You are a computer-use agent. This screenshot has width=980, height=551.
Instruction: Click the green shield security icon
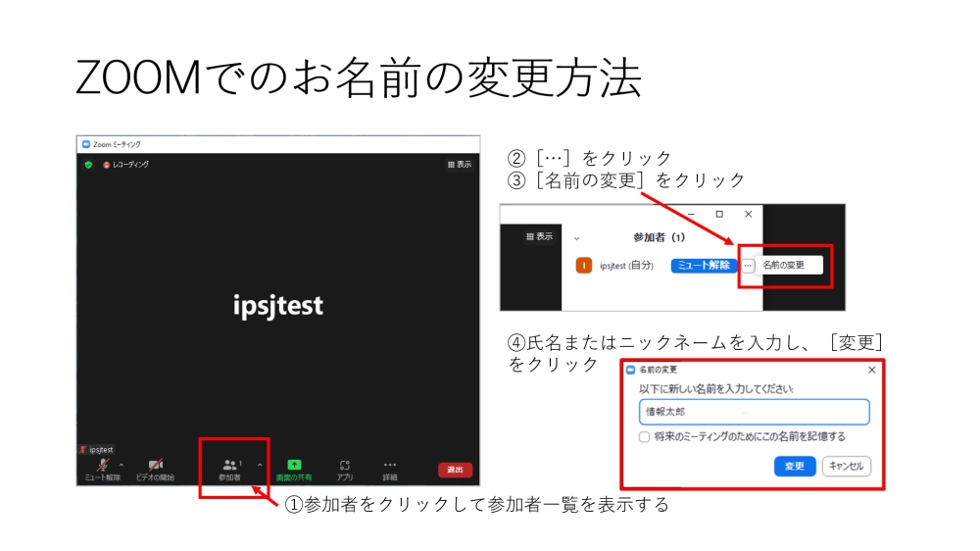click(x=88, y=165)
